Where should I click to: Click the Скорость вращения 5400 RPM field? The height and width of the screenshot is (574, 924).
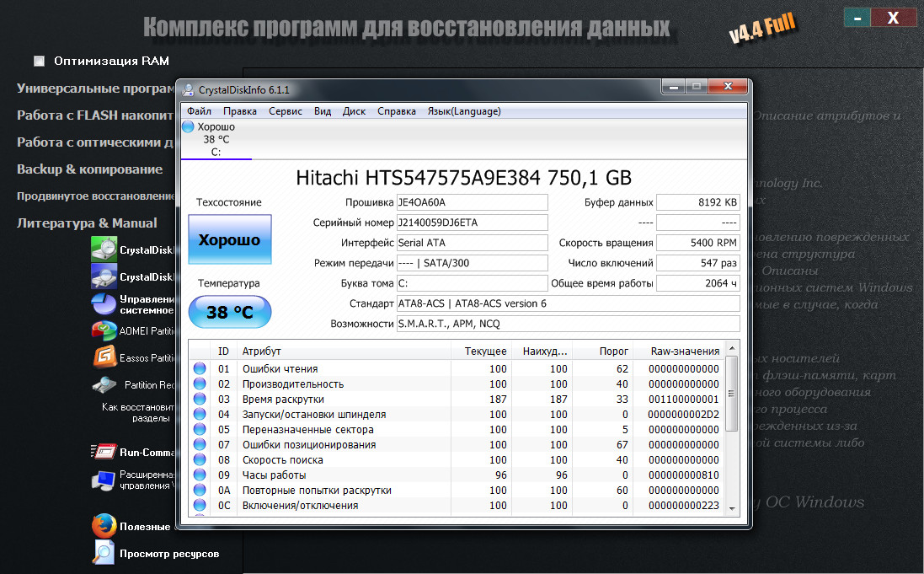tap(697, 243)
